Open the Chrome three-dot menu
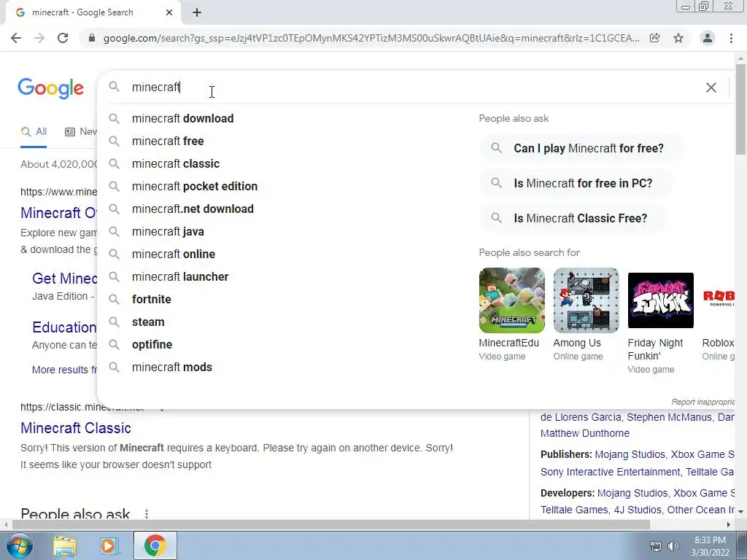This screenshot has height=560, width=747. (x=731, y=38)
